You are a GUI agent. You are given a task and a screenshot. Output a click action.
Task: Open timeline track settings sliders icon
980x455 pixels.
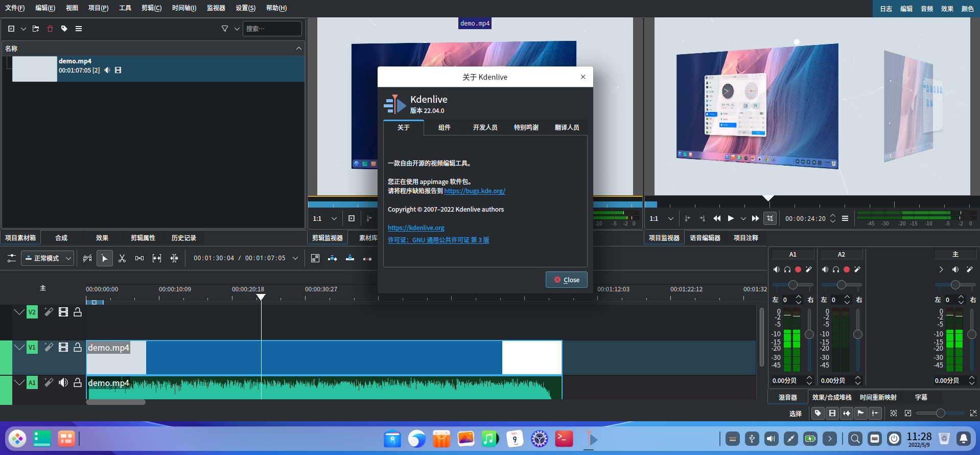[x=11, y=258]
